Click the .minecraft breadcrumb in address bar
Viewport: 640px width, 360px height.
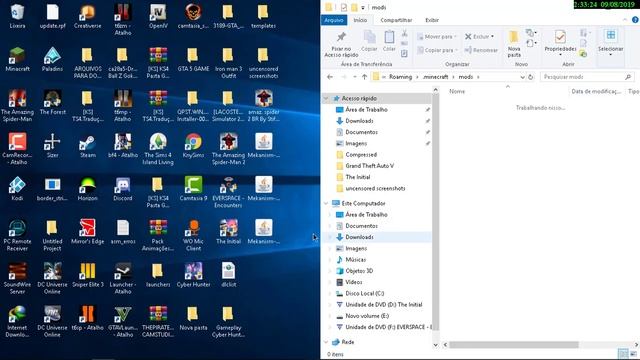(435, 77)
